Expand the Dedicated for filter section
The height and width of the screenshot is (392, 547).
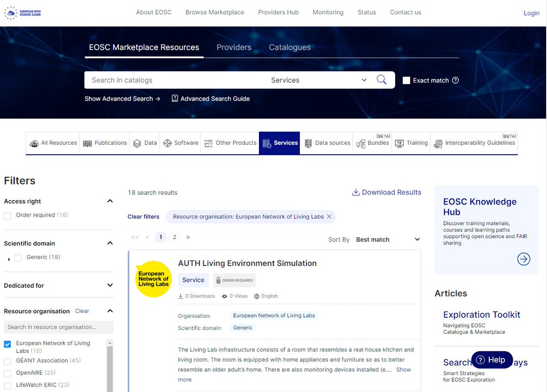pyautogui.click(x=110, y=285)
